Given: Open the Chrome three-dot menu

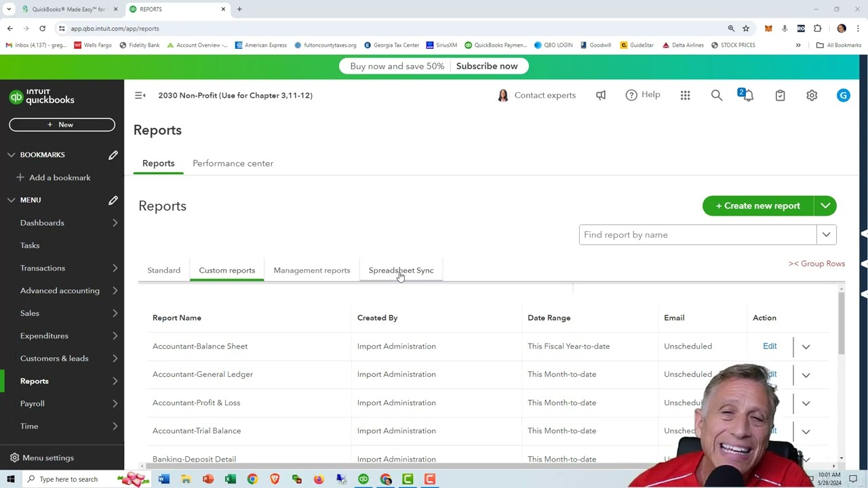Looking at the screenshot, I should (858, 28).
